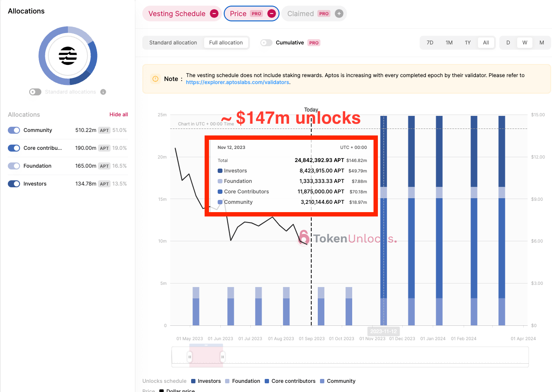This screenshot has height=392, width=552.
Task: Click the 11,875,000.00 APT tooltip value
Action: coord(321,192)
